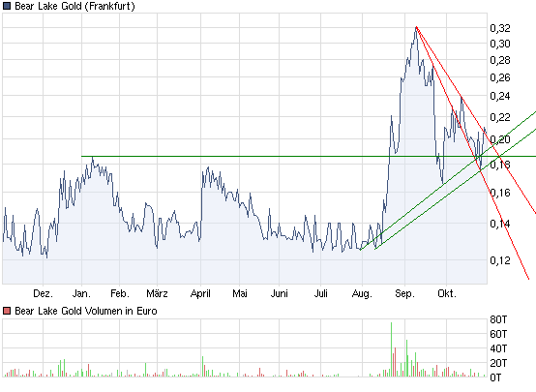Click the 0,28 price axis value

pyautogui.click(x=500, y=60)
